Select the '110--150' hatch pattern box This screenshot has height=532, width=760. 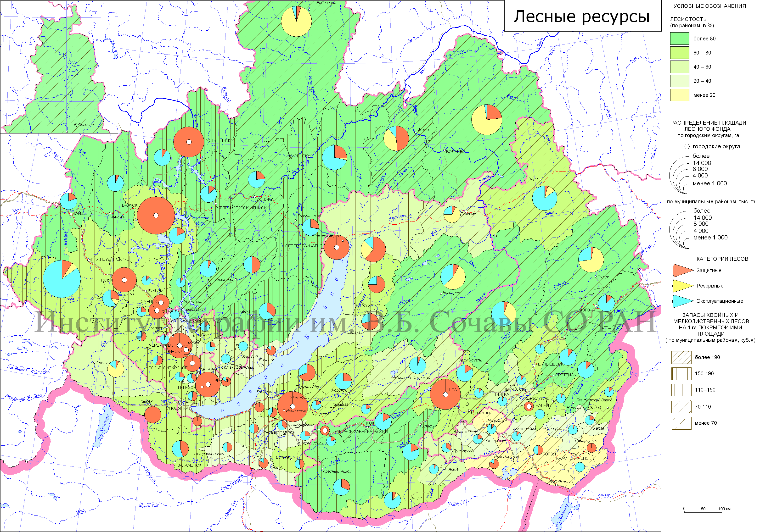click(681, 390)
